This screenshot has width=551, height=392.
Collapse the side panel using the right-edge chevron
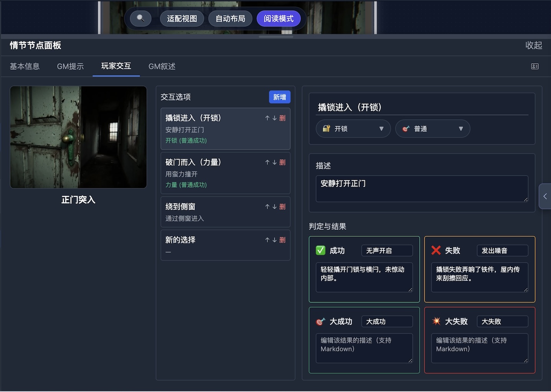(x=545, y=196)
